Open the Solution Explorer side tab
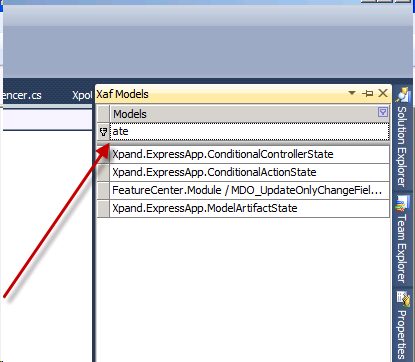Image resolution: width=415 pixels, height=362 pixels. pos(402,138)
